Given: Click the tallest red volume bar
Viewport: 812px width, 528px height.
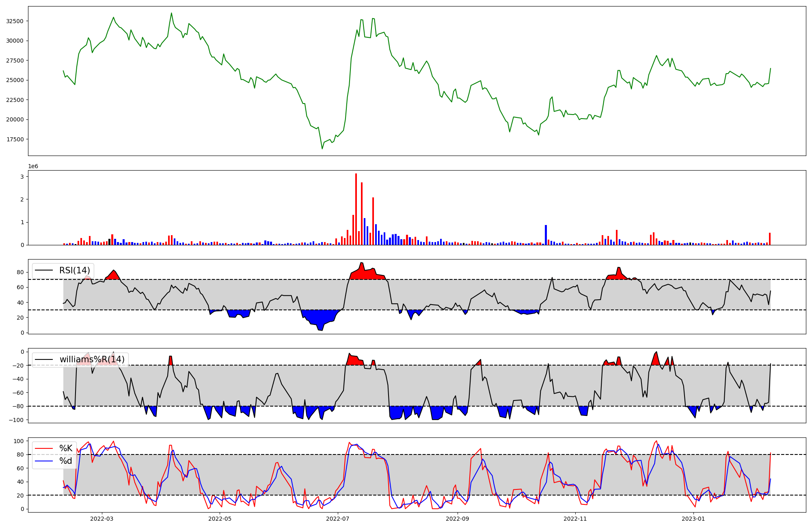Looking at the screenshot, I should [x=356, y=209].
